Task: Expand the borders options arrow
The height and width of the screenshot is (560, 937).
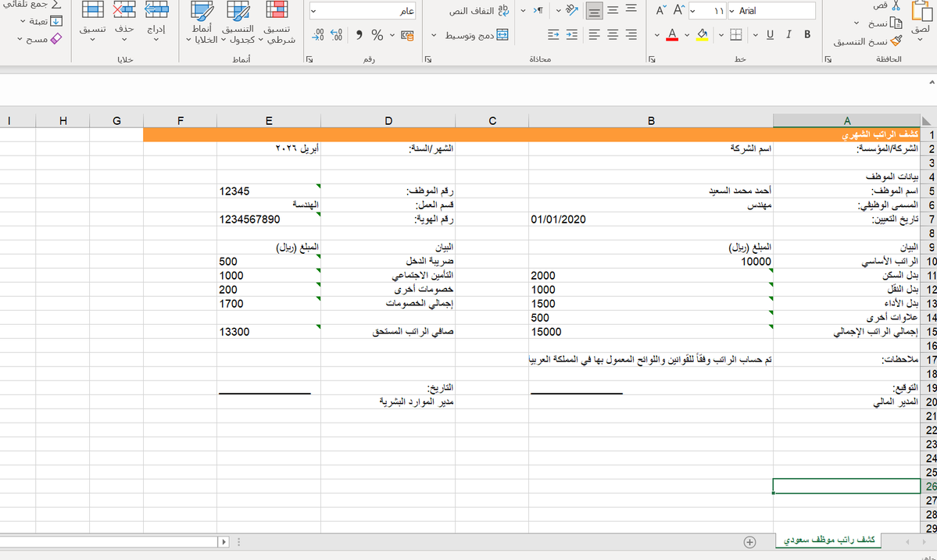Action: pyautogui.click(x=721, y=35)
